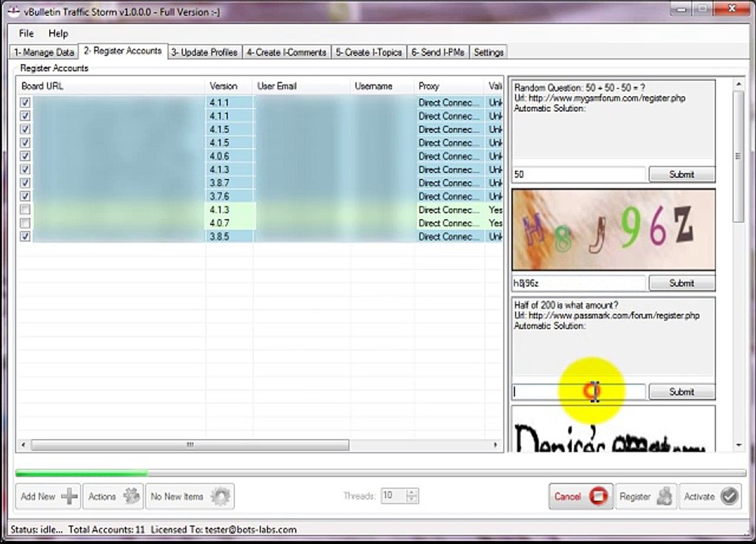
Task: Toggle checkbox of the 3.7.6 row
Action: pyautogui.click(x=25, y=196)
